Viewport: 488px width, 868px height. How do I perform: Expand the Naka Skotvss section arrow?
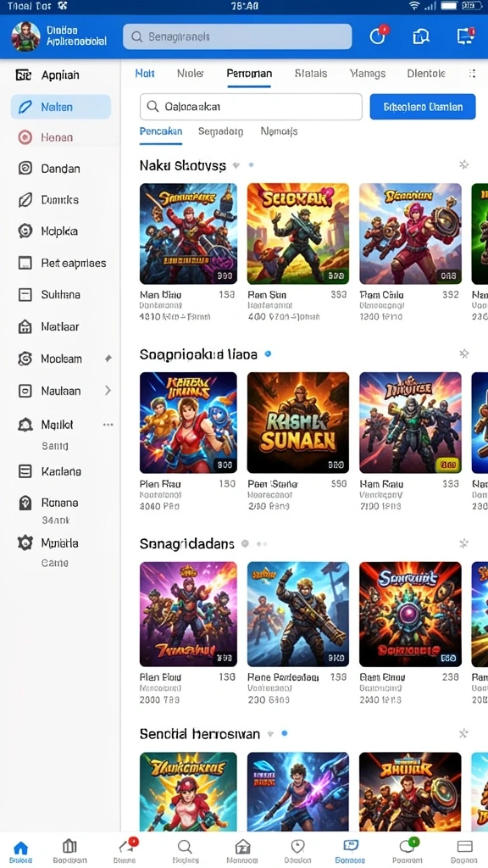point(236,165)
